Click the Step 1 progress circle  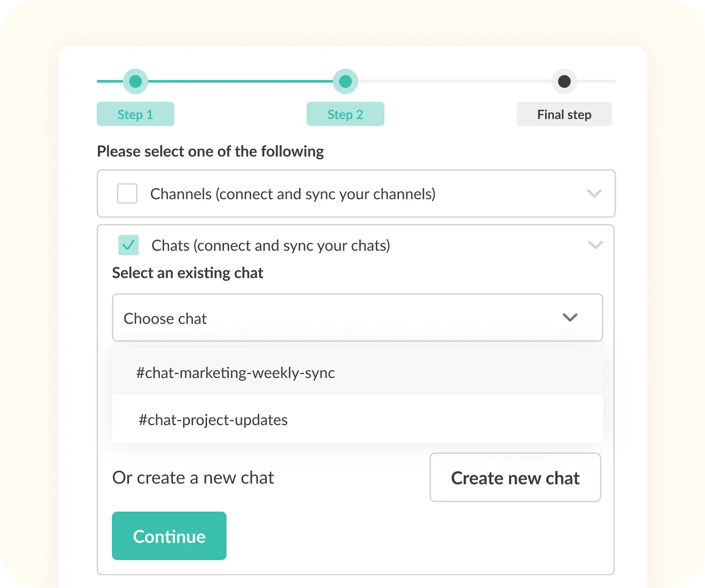(x=135, y=81)
